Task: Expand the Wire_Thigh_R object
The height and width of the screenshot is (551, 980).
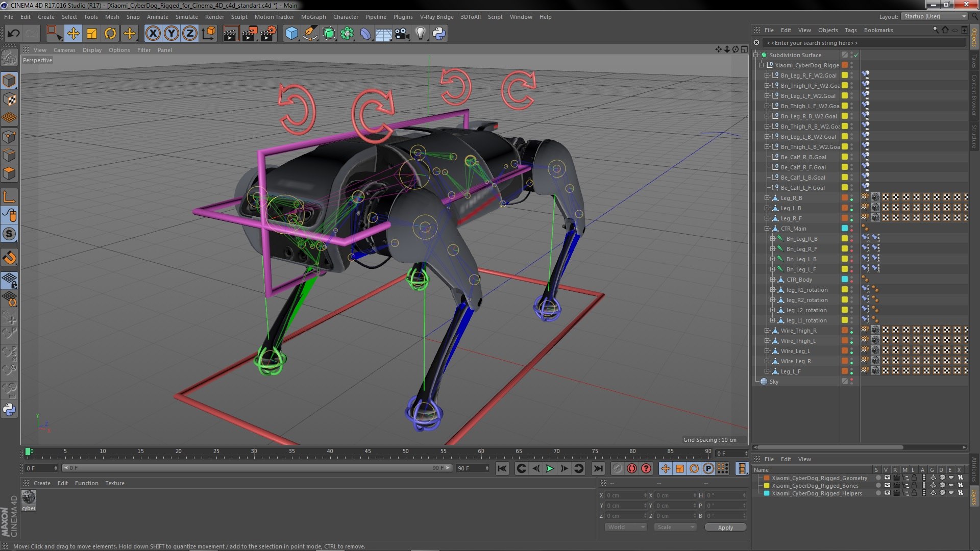Action: [767, 331]
